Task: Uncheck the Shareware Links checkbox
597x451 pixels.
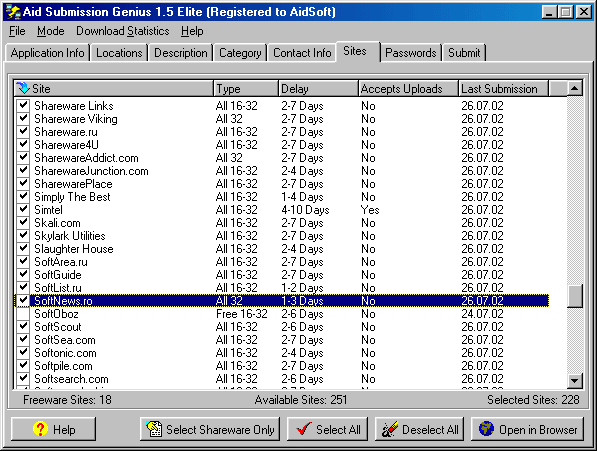Action: pos(24,105)
